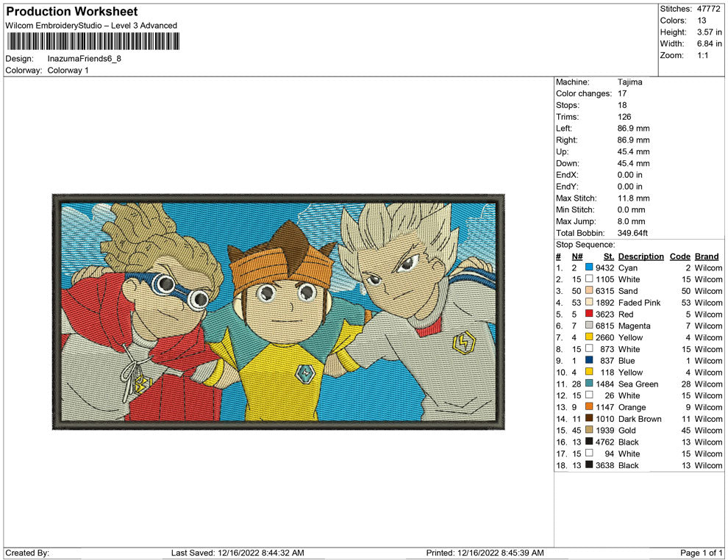Click the Sand 6315 color swatch
This screenshot has width=728, height=560.
pos(589,291)
